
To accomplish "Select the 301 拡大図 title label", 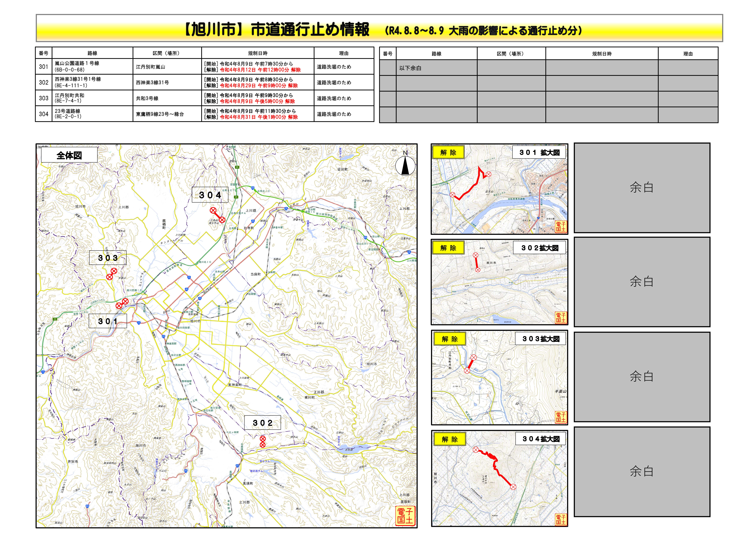I will click(x=539, y=152).
